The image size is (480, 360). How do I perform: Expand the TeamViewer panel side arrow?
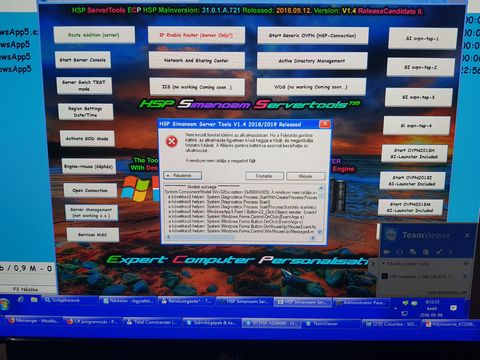coord(373,264)
